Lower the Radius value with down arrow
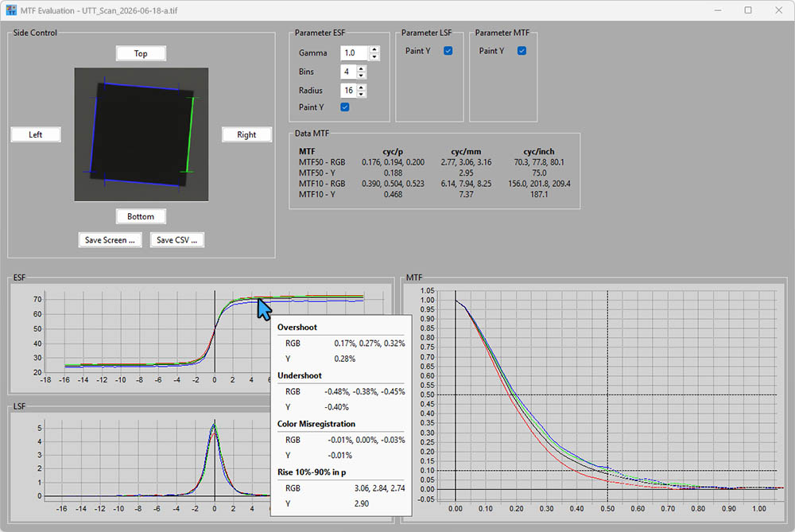The width and height of the screenshot is (795, 532). tap(361, 94)
